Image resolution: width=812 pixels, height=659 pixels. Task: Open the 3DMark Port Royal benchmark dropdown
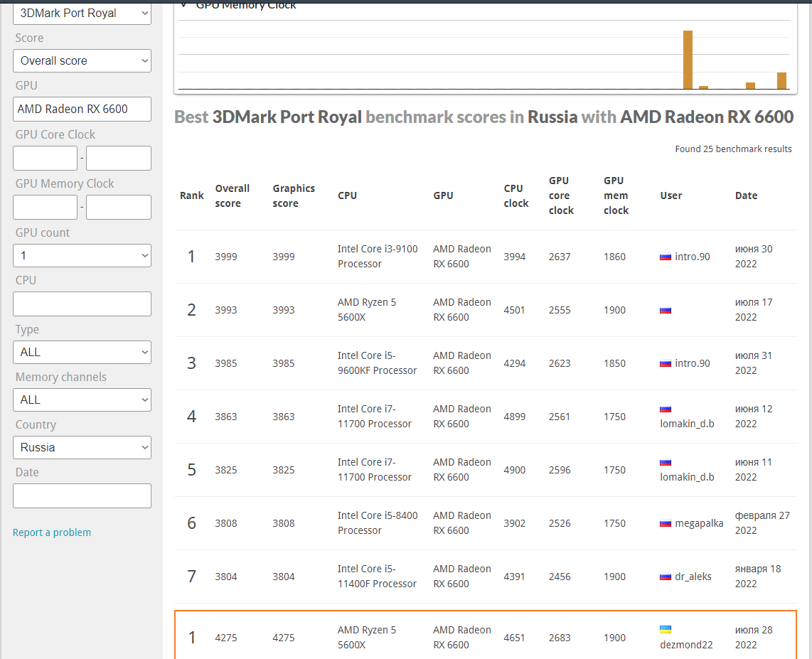tap(82, 13)
